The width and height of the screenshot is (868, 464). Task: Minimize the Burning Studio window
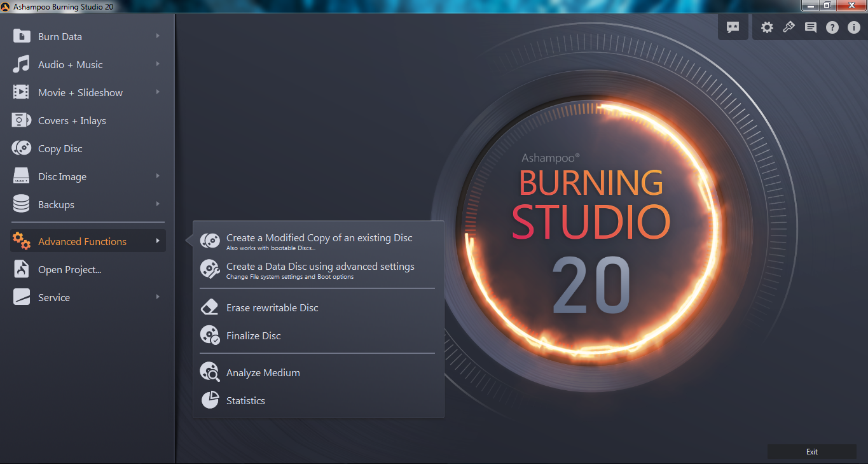(810, 5)
